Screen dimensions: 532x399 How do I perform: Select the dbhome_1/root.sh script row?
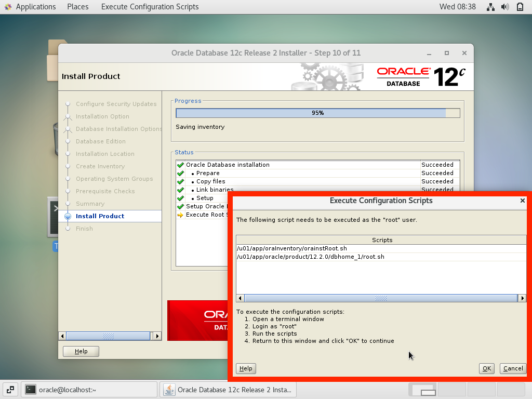[x=381, y=257]
